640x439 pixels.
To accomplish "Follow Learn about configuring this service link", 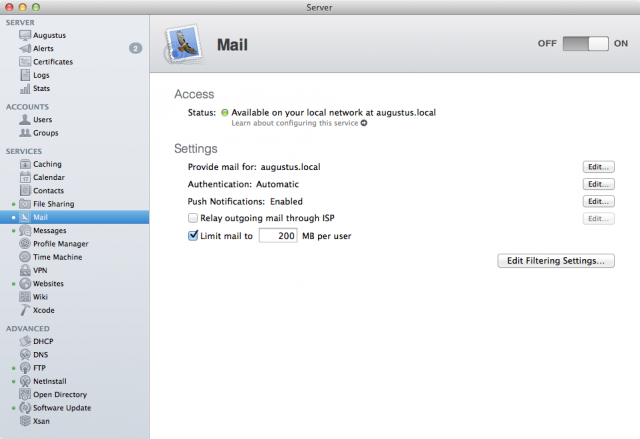I will tap(295, 123).
